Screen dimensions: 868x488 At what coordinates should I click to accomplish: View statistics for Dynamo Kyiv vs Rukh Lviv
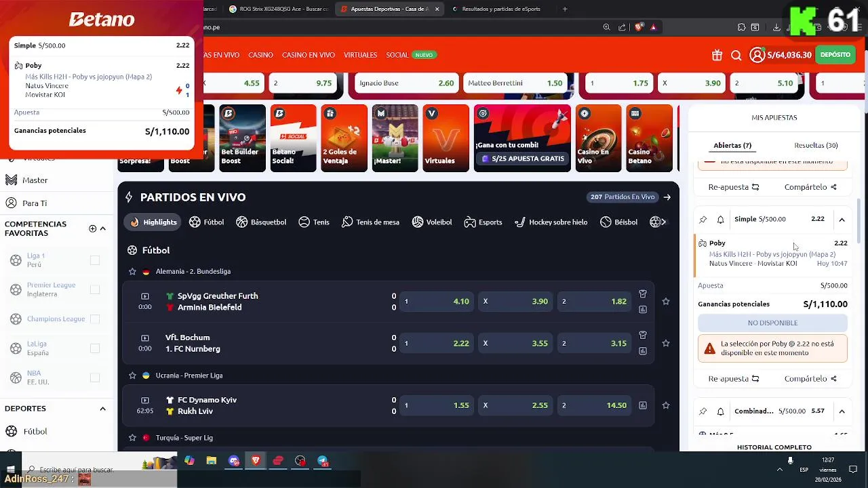[x=643, y=405]
